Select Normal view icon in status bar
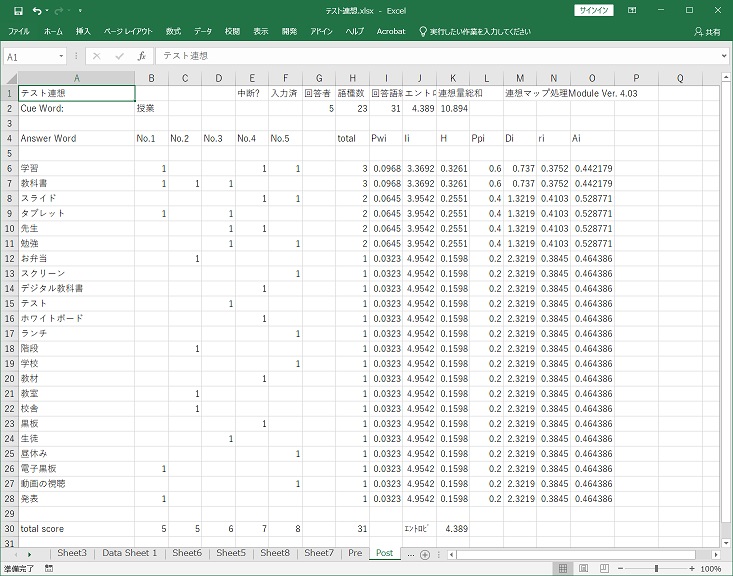The height and width of the screenshot is (576, 733). coord(565,568)
